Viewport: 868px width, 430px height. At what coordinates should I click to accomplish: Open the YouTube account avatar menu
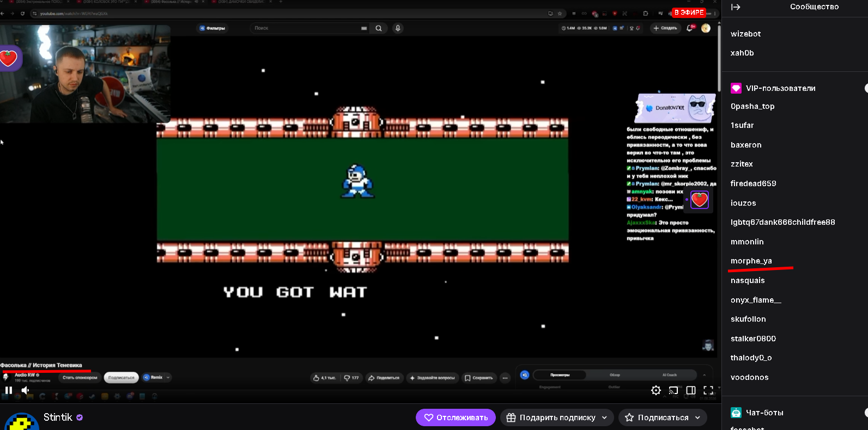[x=706, y=28]
